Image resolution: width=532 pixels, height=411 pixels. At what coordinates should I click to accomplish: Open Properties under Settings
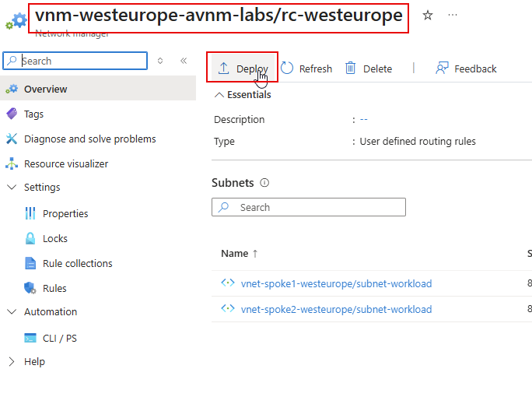click(x=65, y=213)
